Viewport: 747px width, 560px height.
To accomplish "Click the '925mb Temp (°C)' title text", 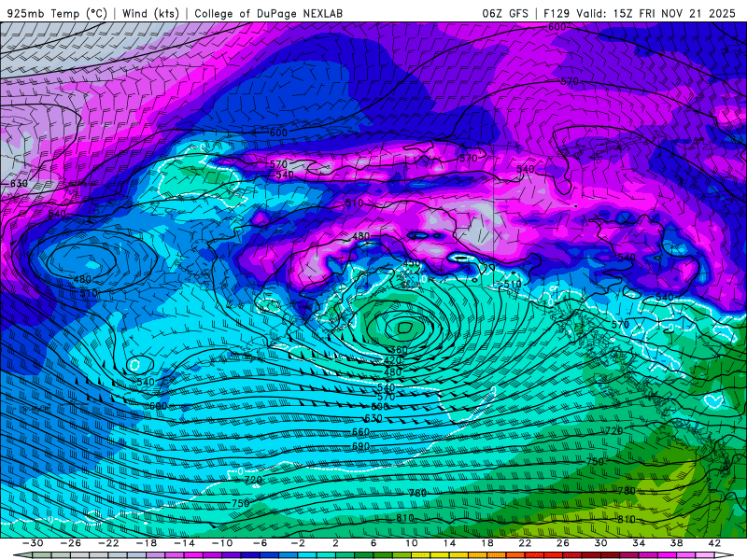I will click(57, 14).
